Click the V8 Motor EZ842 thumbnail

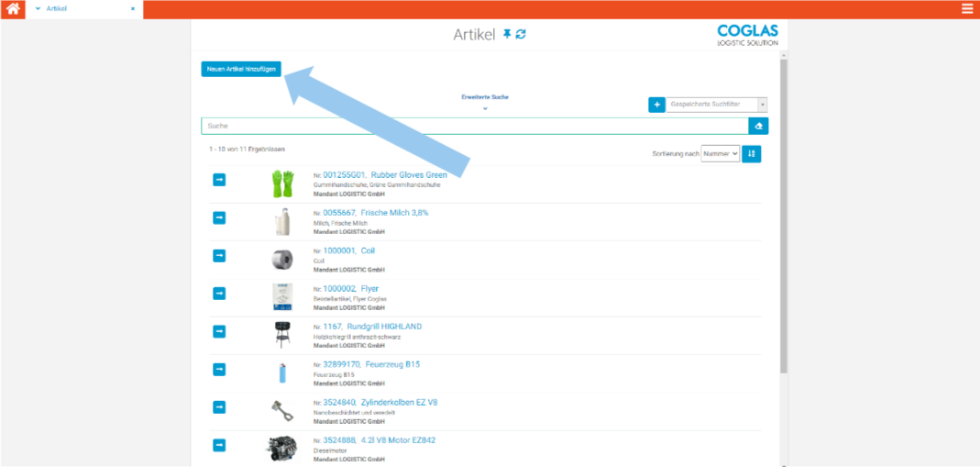click(x=281, y=448)
